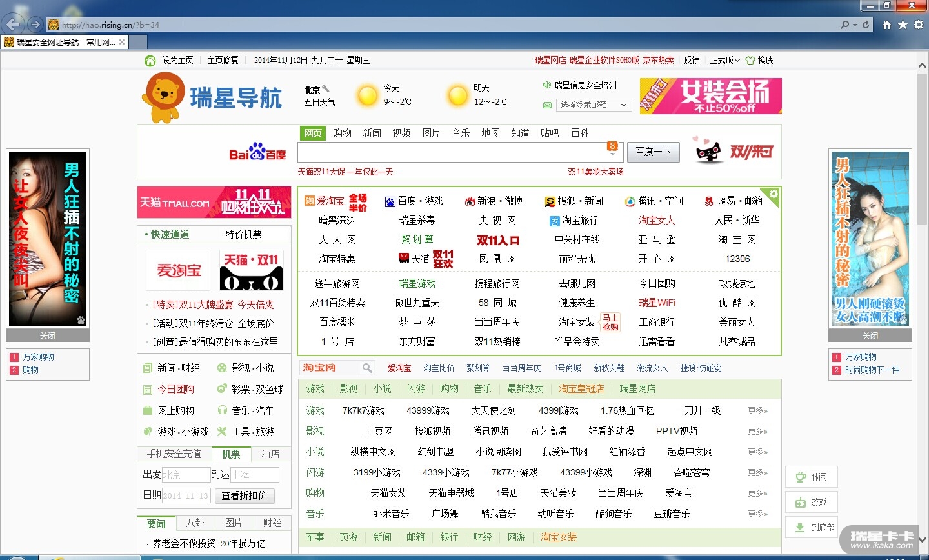
Task: Close the left side advertisement with 关闭
Action: [x=48, y=335]
